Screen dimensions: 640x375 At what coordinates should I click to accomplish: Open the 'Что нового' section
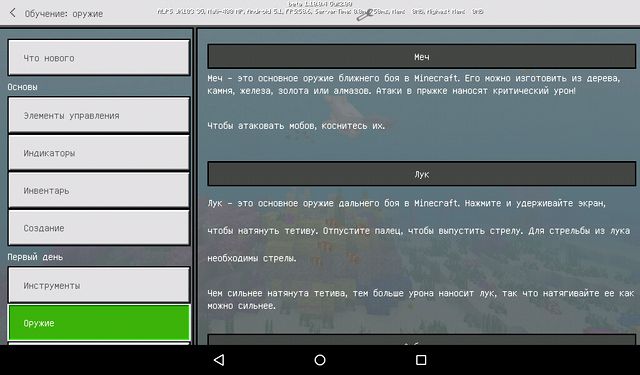tap(99, 58)
